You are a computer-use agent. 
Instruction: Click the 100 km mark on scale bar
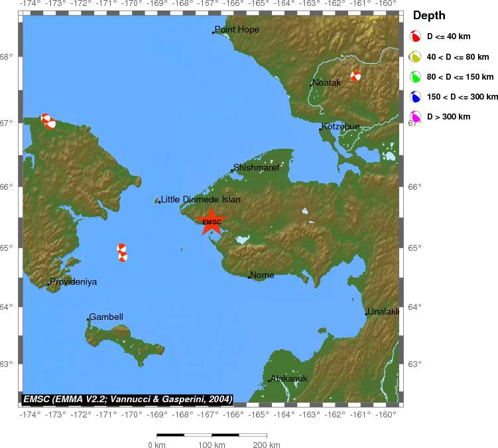(x=210, y=445)
